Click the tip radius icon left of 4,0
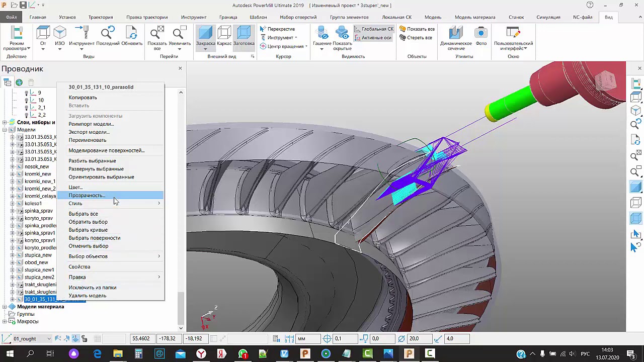This screenshot has width=644, height=362. click(x=439, y=339)
